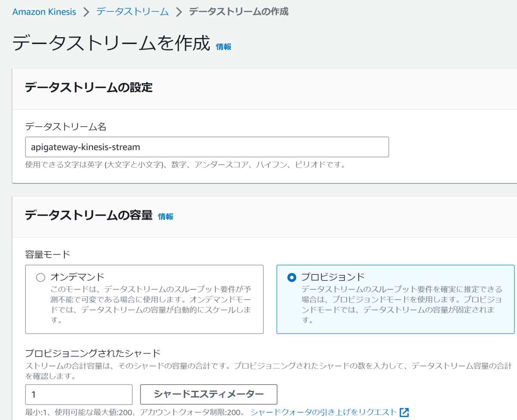Go to データストリーム breadcrumb link
Screen dimensions: 517x420
pyautogui.click(x=132, y=12)
